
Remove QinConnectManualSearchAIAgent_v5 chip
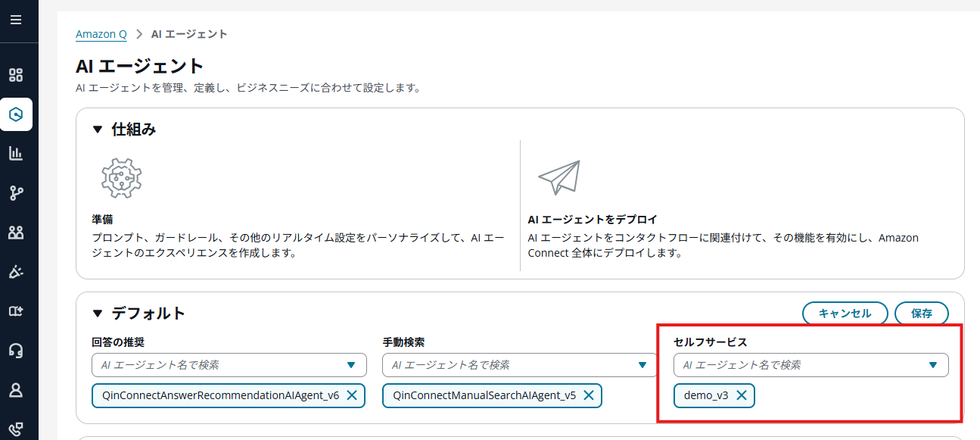(x=589, y=395)
